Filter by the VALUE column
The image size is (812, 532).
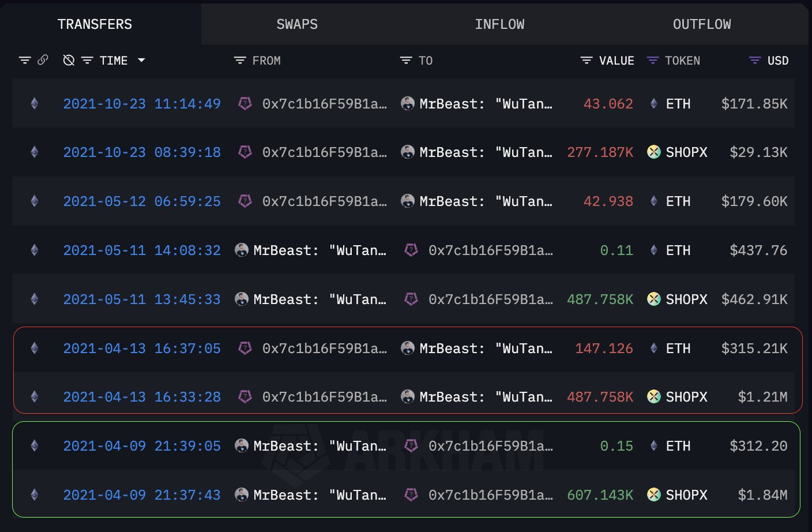587,60
